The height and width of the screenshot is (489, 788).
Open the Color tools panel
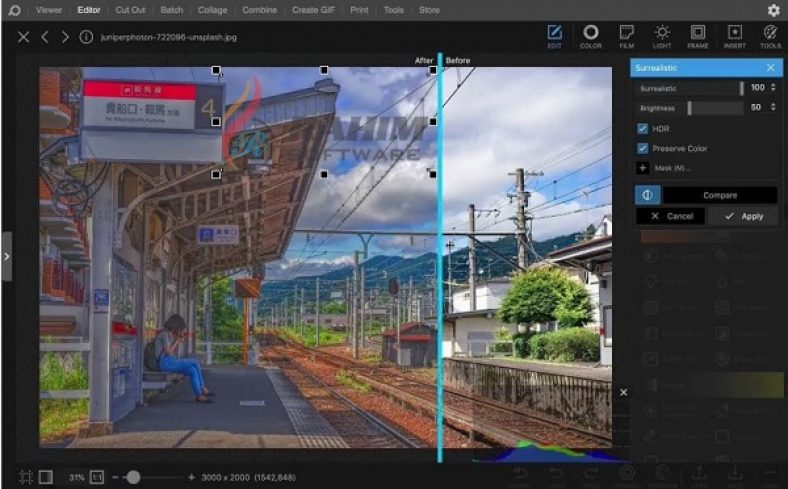point(591,37)
